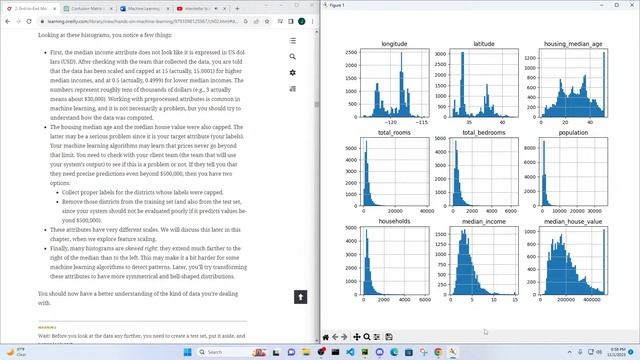Show hidden system tray icons

(570, 352)
